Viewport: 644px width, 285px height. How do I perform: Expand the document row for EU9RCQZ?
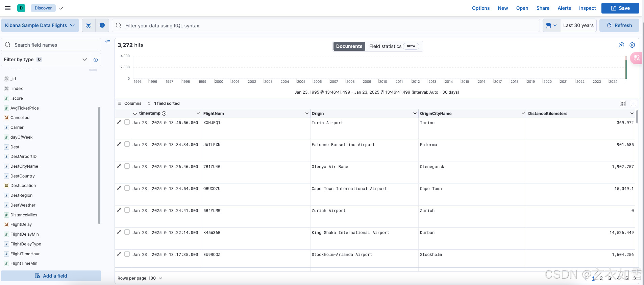click(x=119, y=254)
